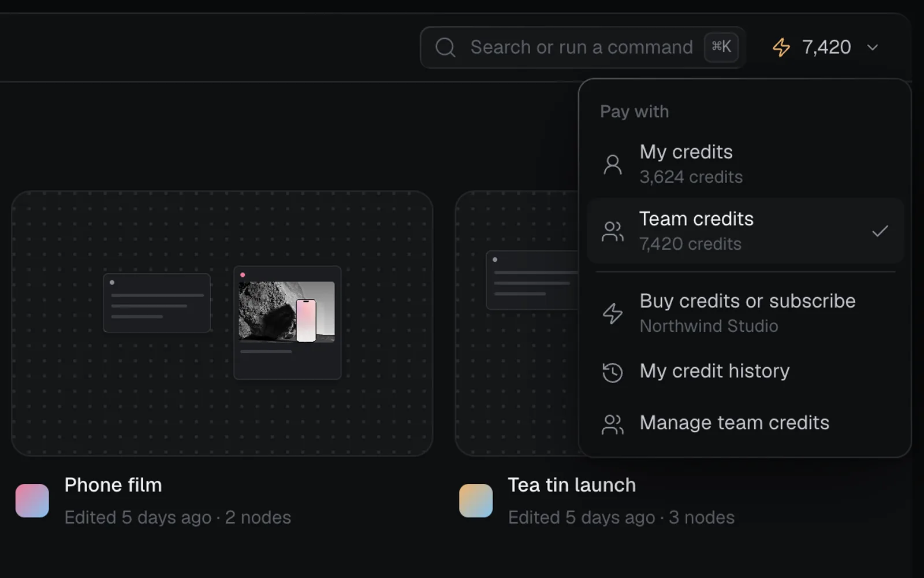Click the '3,624 credits' amount
Viewport: 924px width, 578px height.
point(691,177)
